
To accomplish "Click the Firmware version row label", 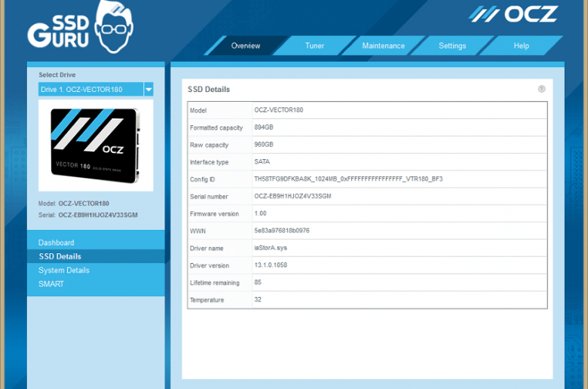I will click(x=214, y=214).
